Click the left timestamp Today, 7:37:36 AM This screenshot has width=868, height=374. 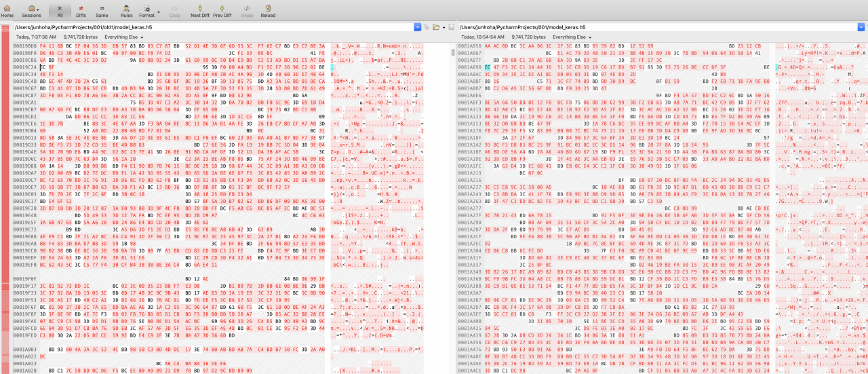point(37,37)
